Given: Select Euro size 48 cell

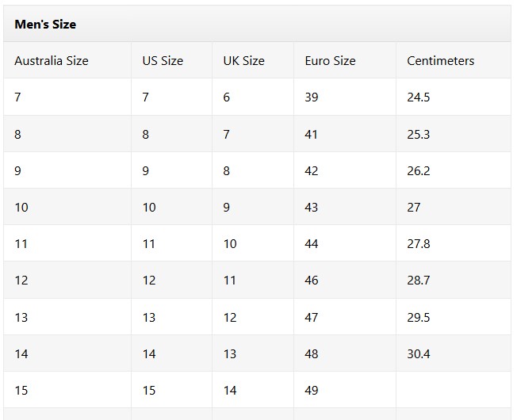Looking at the screenshot, I should [x=345, y=353].
